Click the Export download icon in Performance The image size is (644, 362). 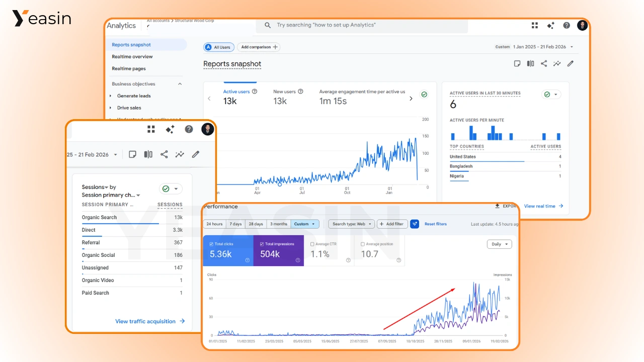click(498, 206)
